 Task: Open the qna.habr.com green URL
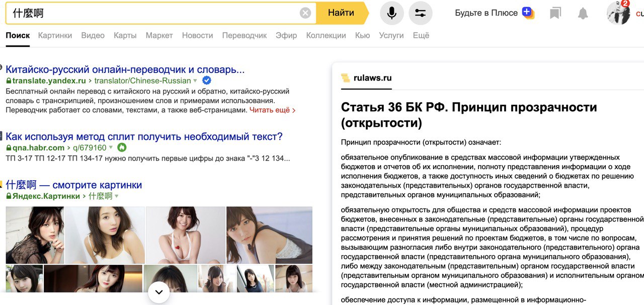(x=38, y=147)
